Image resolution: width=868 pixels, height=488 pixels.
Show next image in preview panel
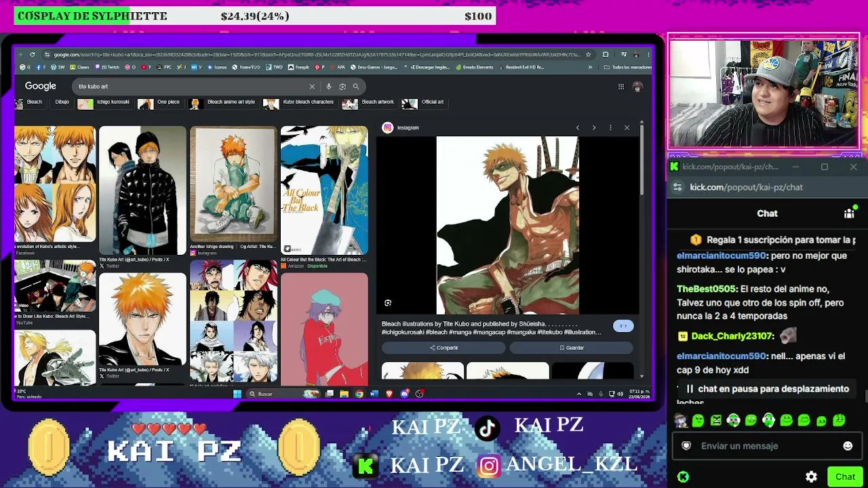point(594,127)
